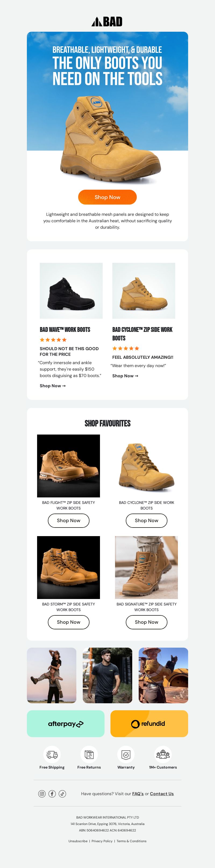
Task: Open the Contact Us link
Action: [162, 794]
